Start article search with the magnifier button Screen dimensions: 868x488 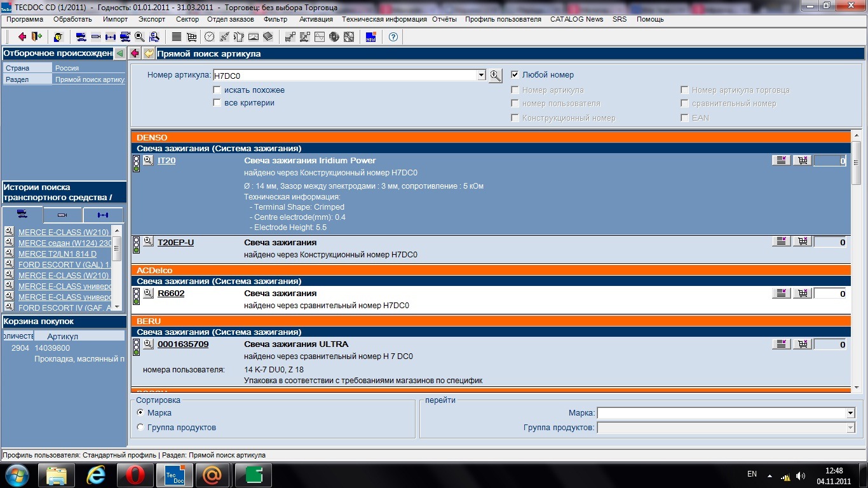496,76
